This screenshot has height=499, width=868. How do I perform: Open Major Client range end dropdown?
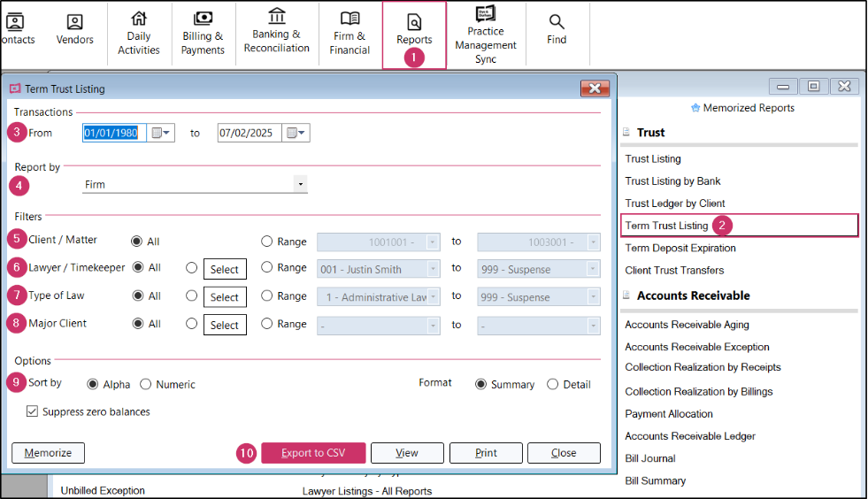coord(593,326)
